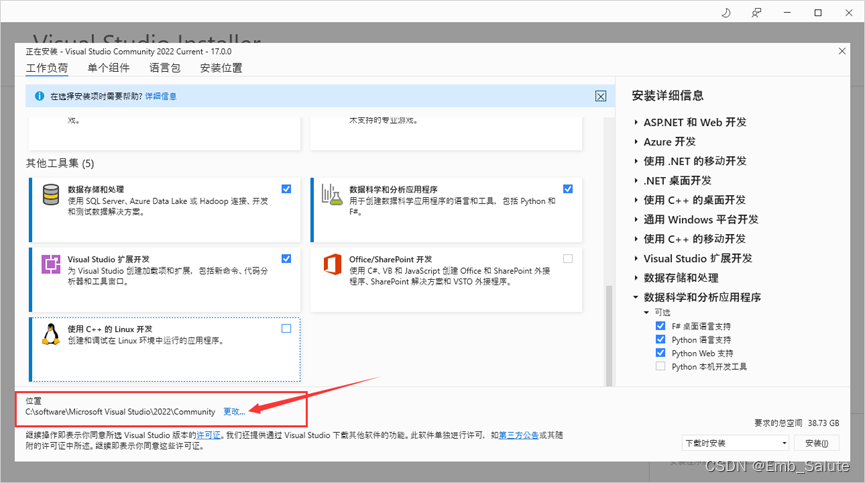Toggle night mode moon icon in title bar
This screenshot has height=483, width=865.
click(x=726, y=13)
